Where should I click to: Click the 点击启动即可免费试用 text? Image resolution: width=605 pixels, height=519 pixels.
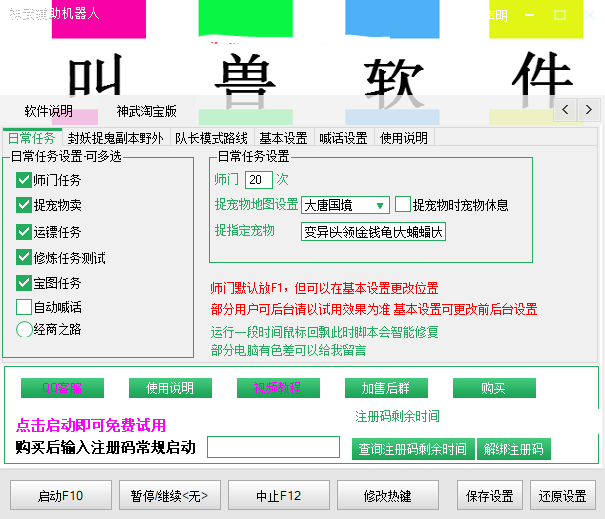(x=91, y=425)
